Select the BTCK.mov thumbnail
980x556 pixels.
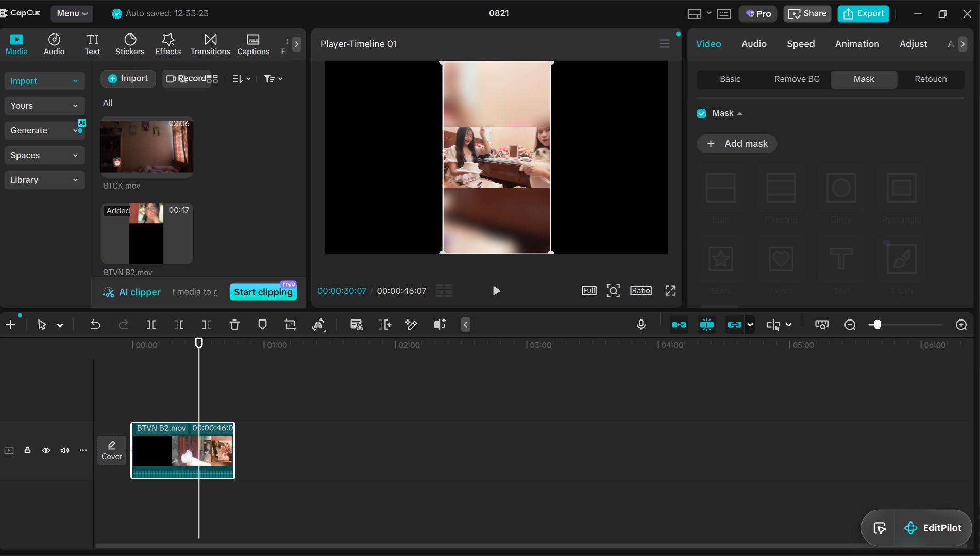pos(147,147)
